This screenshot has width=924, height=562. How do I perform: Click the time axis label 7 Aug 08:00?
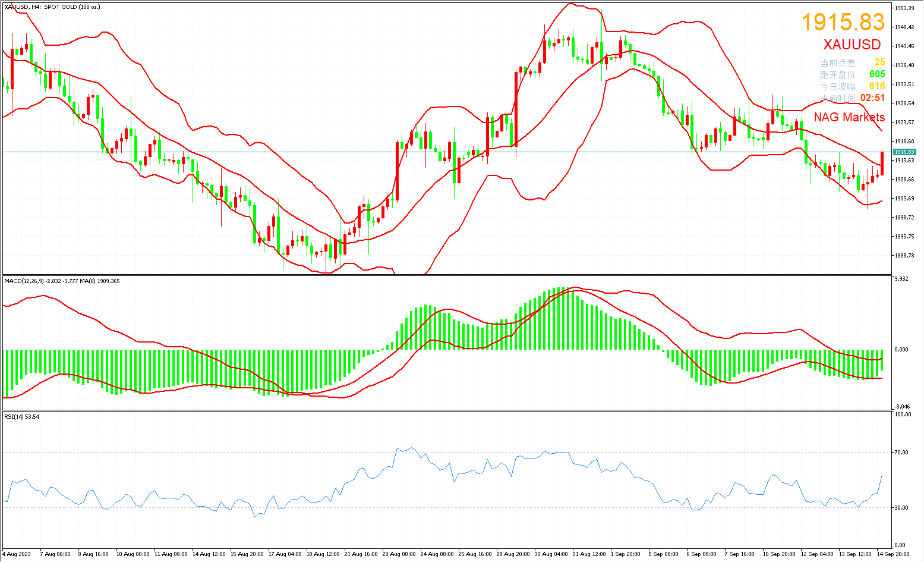[55, 554]
